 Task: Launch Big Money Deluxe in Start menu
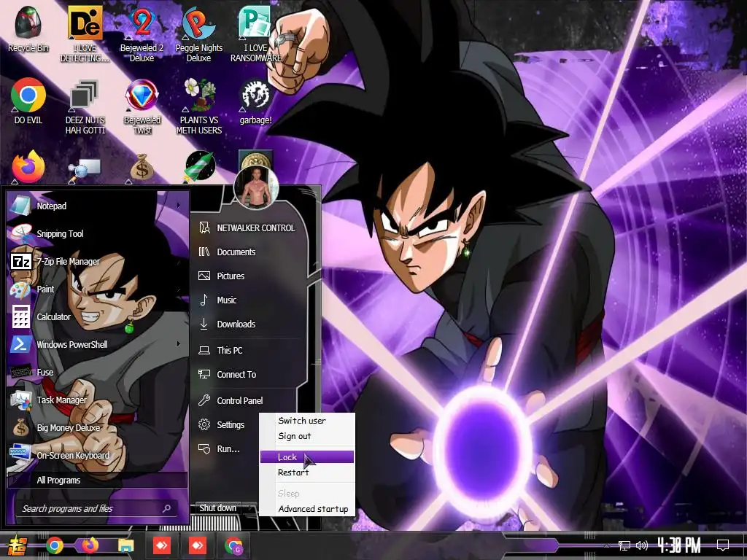[x=98, y=427]
